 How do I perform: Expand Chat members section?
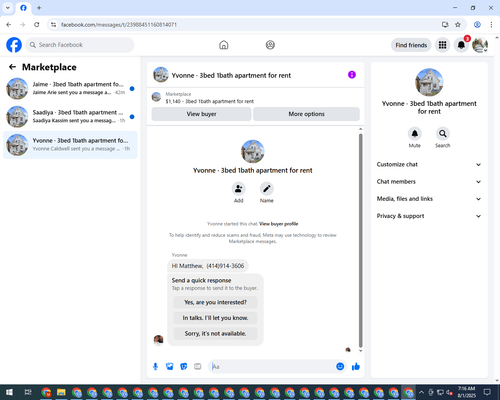pos(429,182)
